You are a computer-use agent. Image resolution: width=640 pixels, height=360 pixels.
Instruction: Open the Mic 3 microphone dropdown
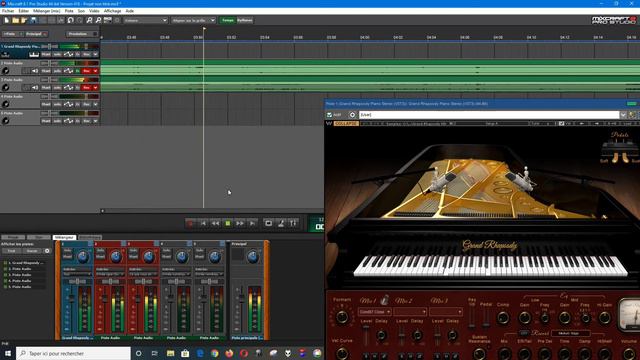pos(446,312)
